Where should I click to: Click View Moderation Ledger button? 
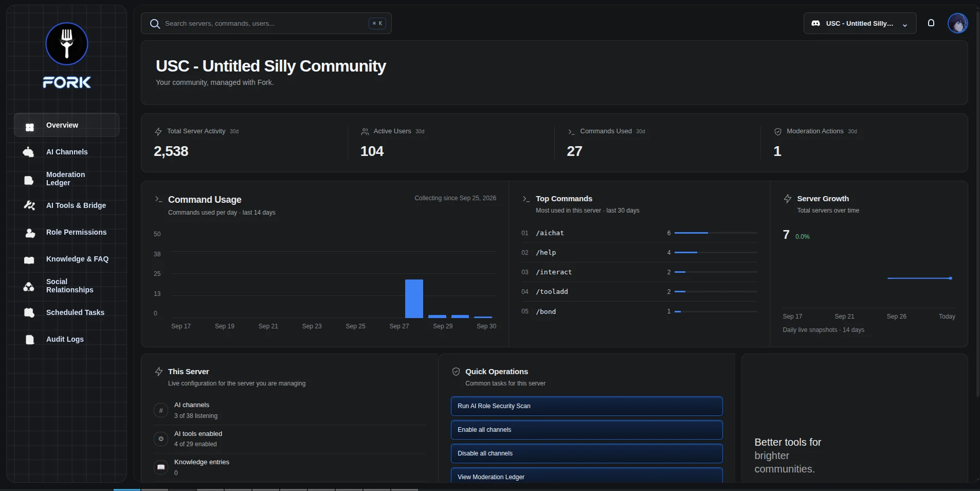coord(587,476)
